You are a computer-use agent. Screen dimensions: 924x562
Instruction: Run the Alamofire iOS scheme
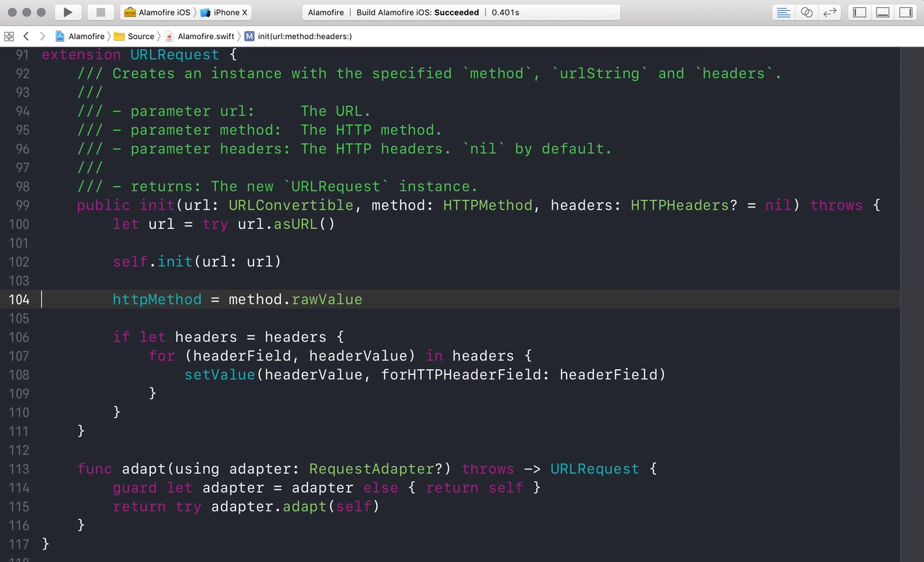coord(67,12)
